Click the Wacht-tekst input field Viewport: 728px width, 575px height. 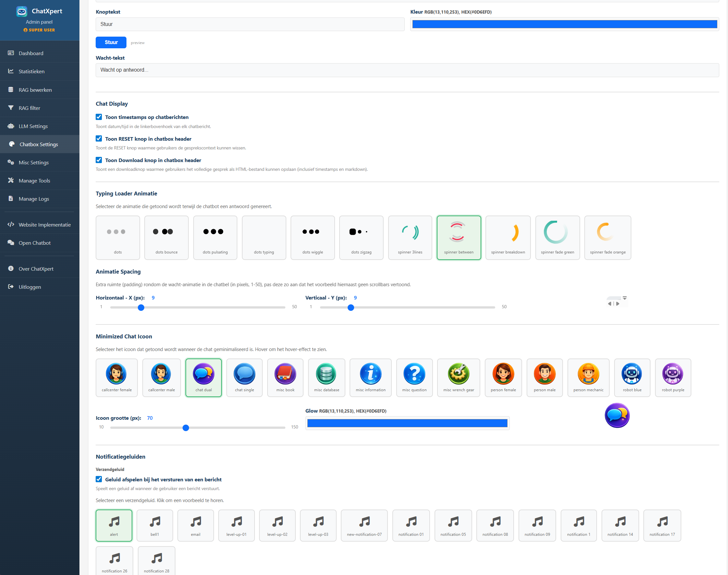click(407, 70)
